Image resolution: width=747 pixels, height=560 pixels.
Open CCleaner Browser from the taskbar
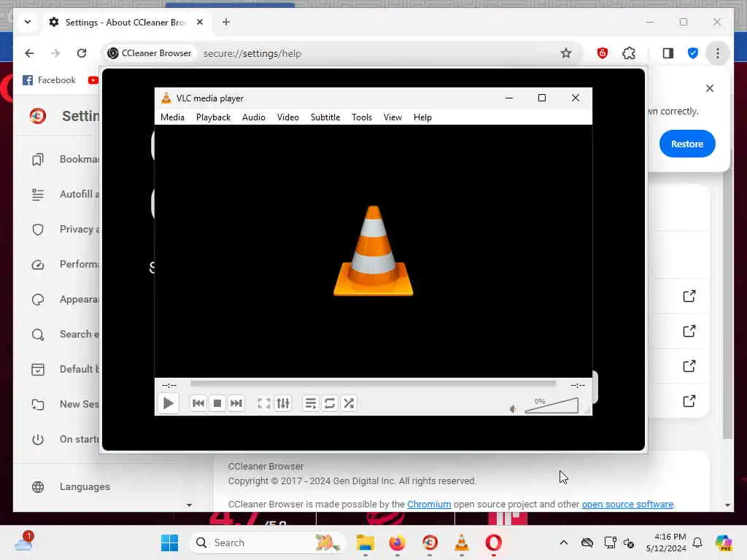pyautogui.click(x=429, y=542)
